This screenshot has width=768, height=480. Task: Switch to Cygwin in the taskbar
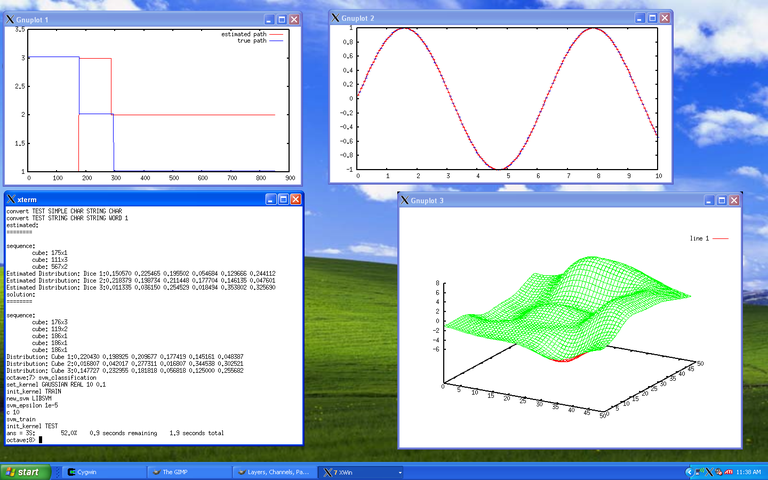coord(101,471)
